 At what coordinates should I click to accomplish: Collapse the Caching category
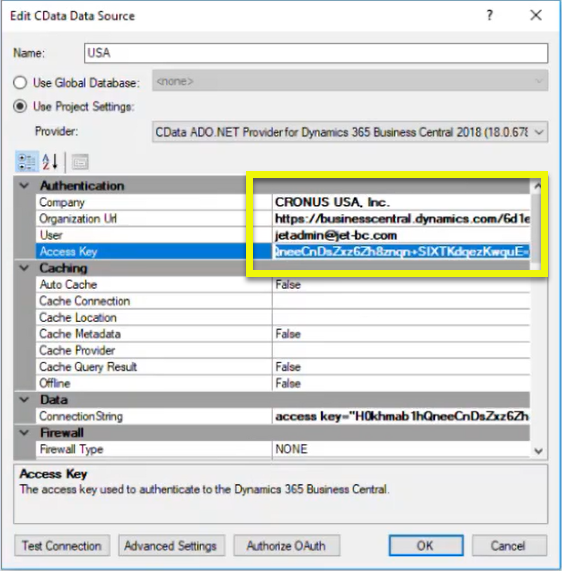(x=24, y=268)
